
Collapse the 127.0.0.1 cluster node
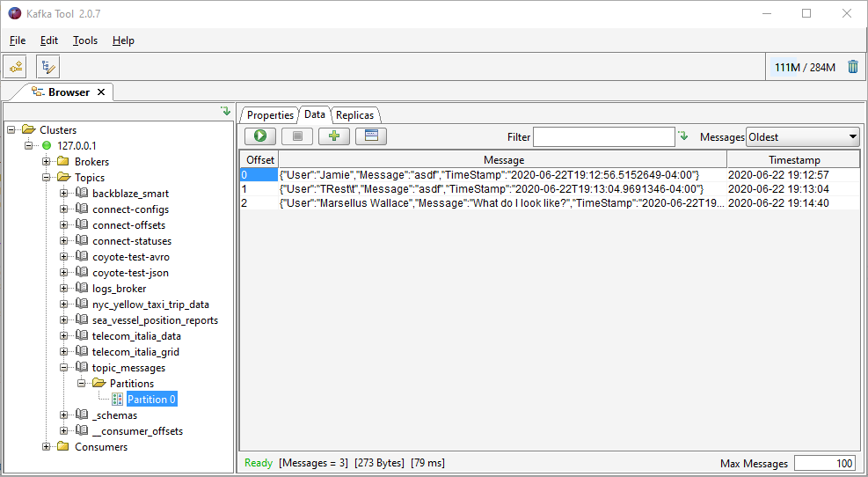pos(29,146)
